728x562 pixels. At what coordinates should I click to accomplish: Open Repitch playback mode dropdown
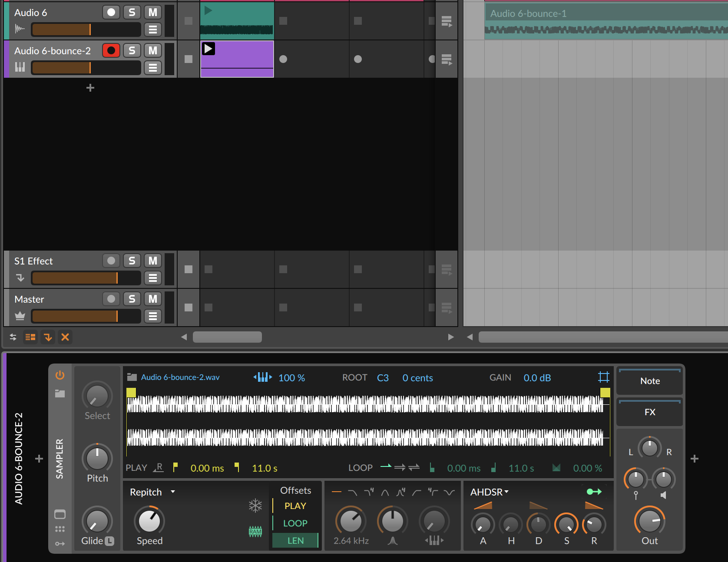pos(152,492)
